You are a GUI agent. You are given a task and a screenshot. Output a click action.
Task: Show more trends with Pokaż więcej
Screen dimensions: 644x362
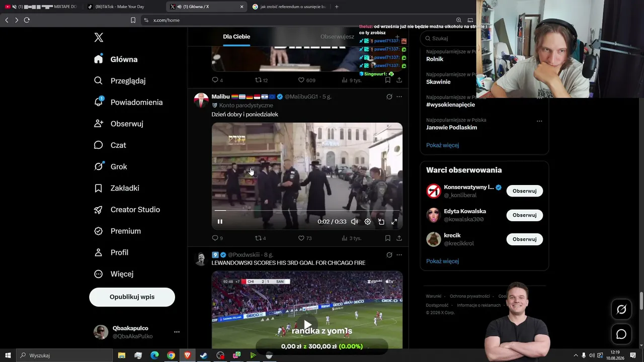(x=442, y=145)
